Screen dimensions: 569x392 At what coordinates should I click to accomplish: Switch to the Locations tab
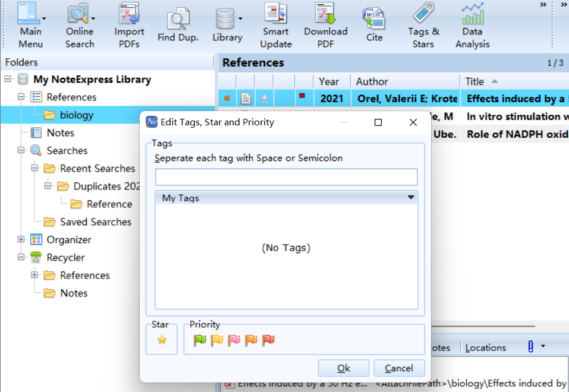point(485,348)
